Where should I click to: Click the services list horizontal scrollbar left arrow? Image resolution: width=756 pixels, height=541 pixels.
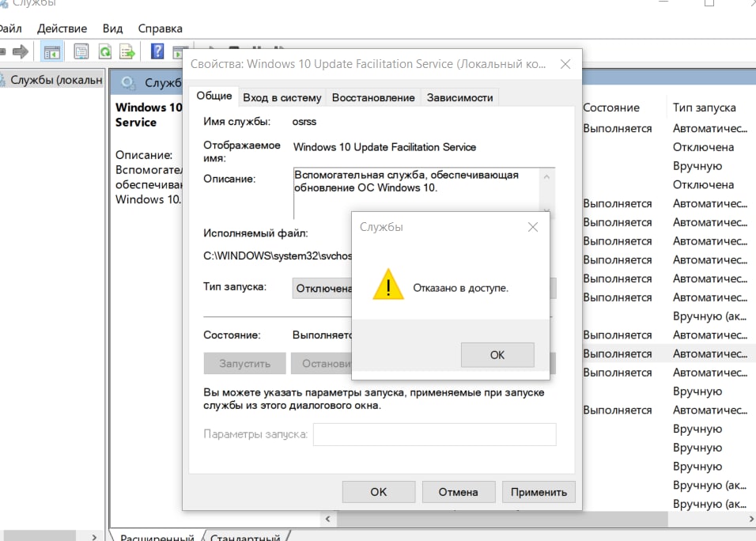[328, 519]
